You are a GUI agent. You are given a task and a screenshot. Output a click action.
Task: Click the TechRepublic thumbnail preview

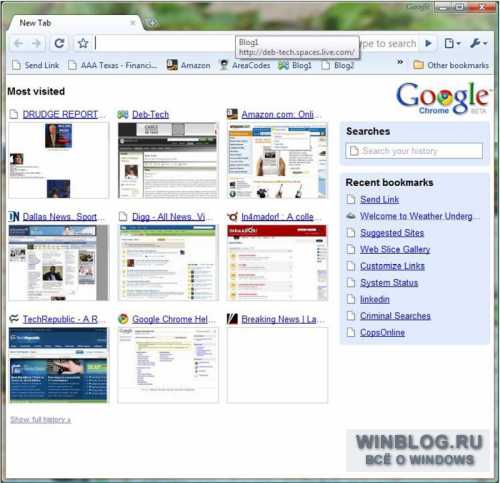(59, 365)
